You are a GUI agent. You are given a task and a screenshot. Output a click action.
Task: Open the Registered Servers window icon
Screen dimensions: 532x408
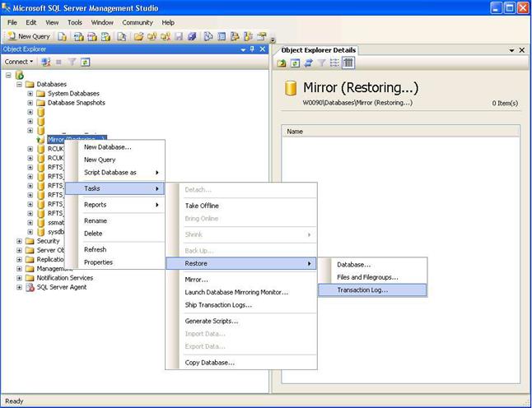point(208,36)
